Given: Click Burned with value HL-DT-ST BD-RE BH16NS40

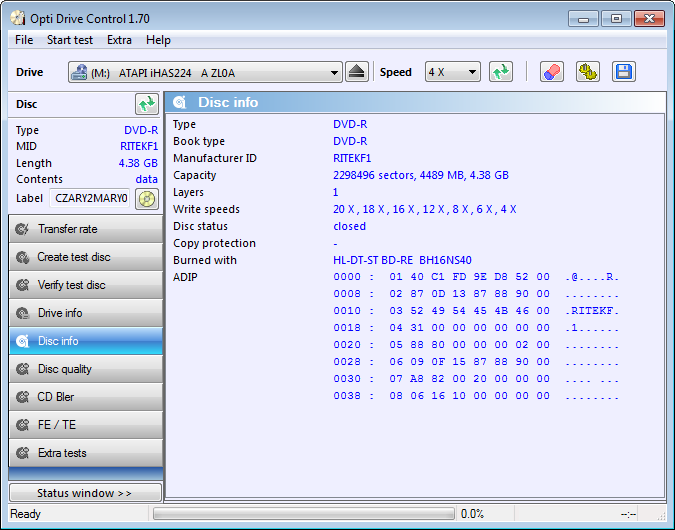Looking at the screenshot, I should click(402, 260).
